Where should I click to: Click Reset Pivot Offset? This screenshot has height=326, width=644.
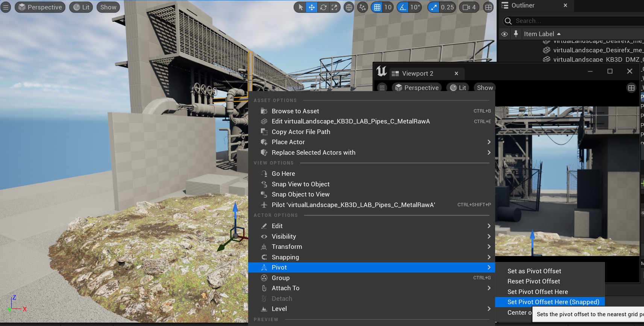pyautogui.click(x=533, y=281)
